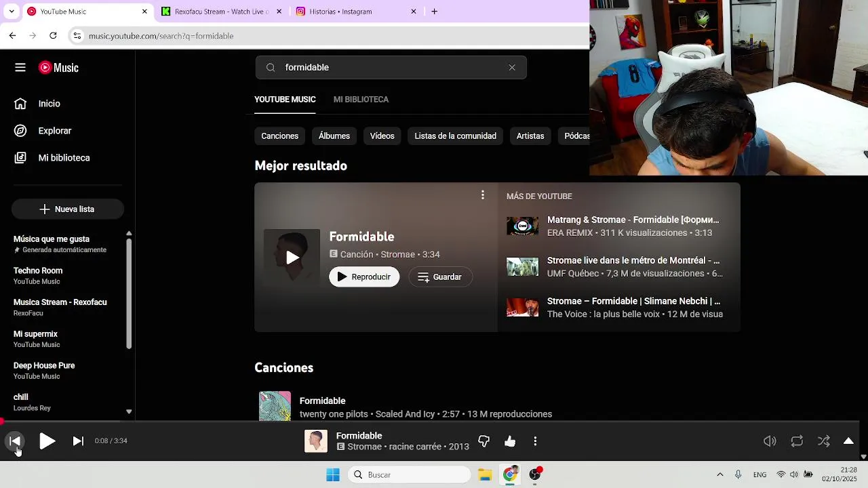Switch to Historias Instagram browser tab
This screenshot has height=488, width=868.
tap(357, 12)
